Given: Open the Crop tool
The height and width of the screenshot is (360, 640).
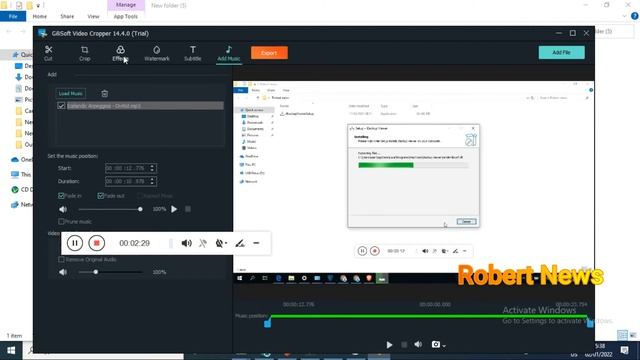Looking at the screenshot, I should point(84,53).
